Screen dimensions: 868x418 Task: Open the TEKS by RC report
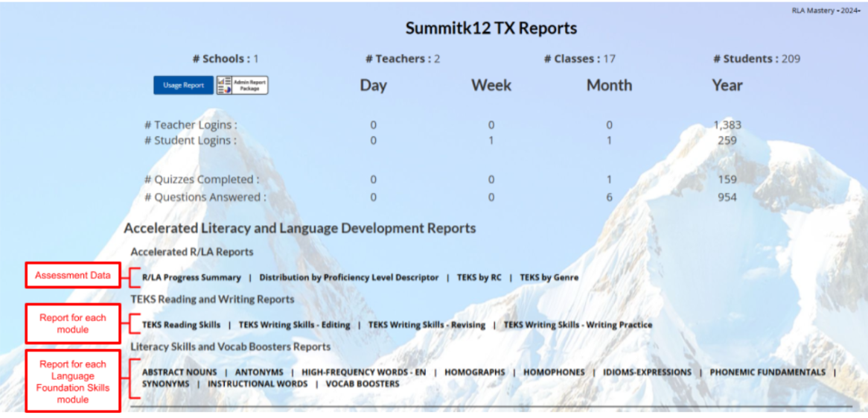pos(479,278)
